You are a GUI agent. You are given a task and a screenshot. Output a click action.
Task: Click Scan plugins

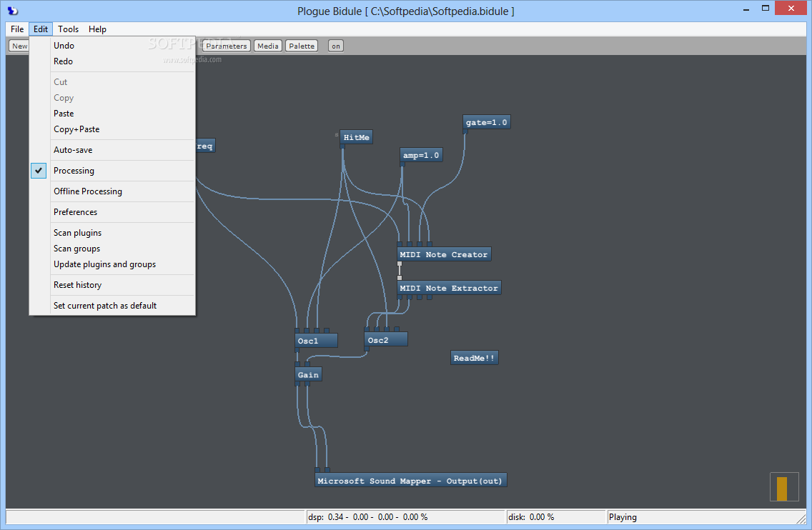[x=112, y=233]
